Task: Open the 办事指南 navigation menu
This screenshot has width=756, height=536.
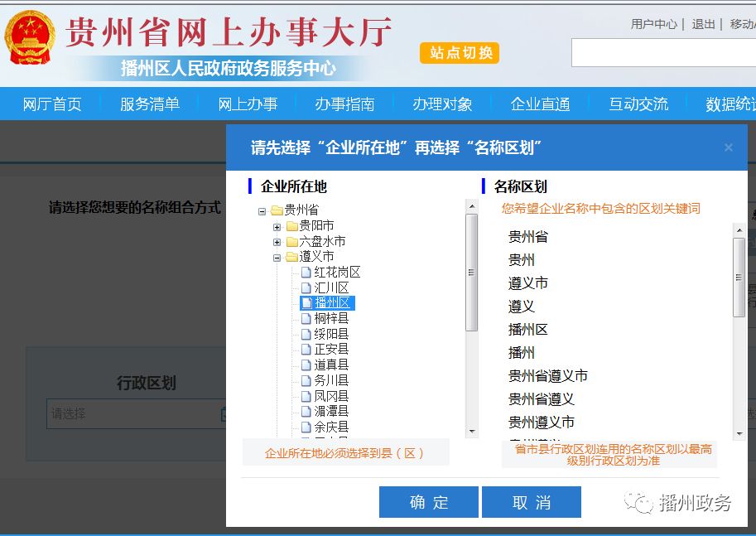Action: pos(344,104)
